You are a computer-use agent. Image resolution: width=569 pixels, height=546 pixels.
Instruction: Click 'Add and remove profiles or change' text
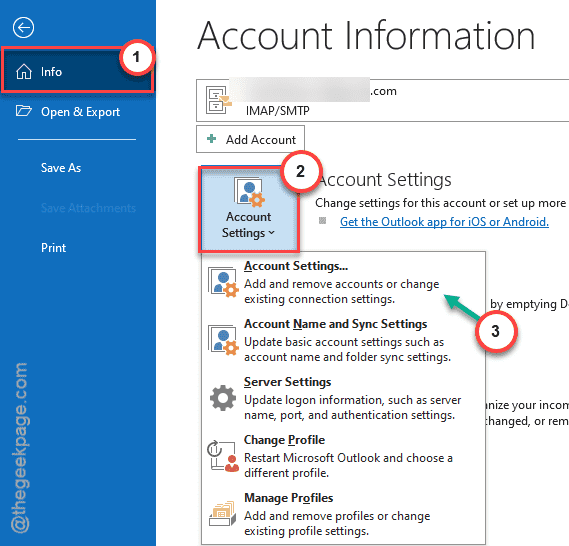pyautogui.click(x=337, y=516)
